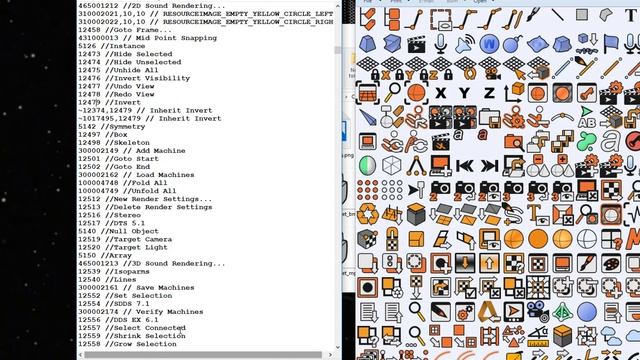Select the '300002149 // Add Machine' line
The height and width of the screenshot is (360, 640).
click(x=131, y=151)
